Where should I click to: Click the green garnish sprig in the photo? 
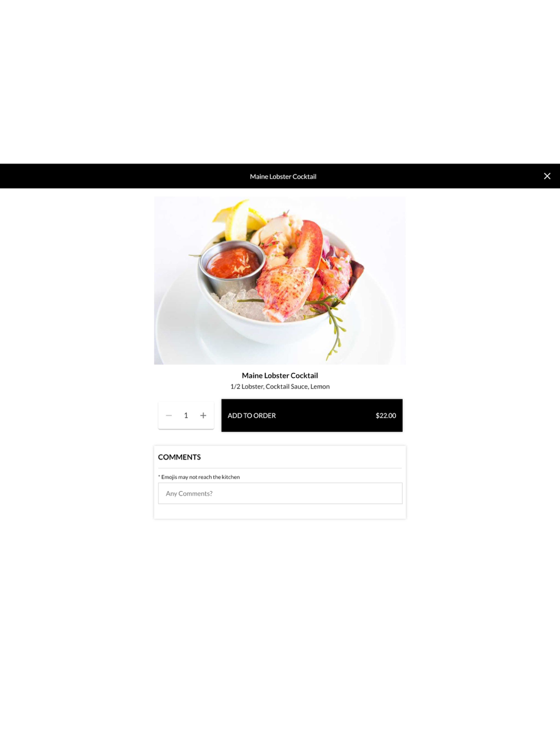coord(335,325)
